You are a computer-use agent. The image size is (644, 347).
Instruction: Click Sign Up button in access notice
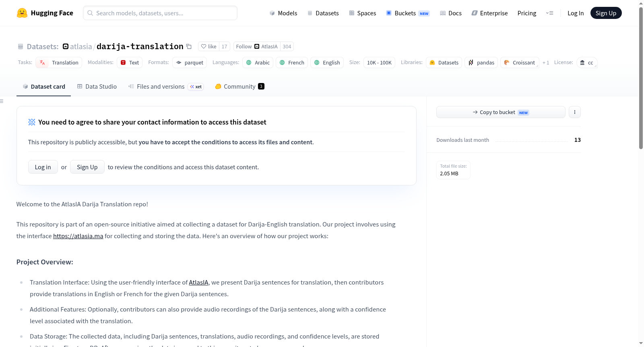point(87,167)
